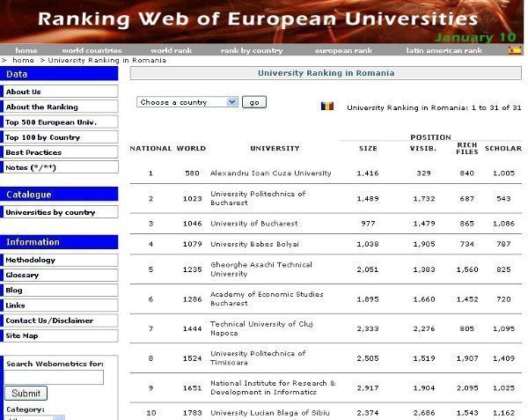Click world rank 1524 cell
Viewport: 528px width, 420px height.
(192, 358)
